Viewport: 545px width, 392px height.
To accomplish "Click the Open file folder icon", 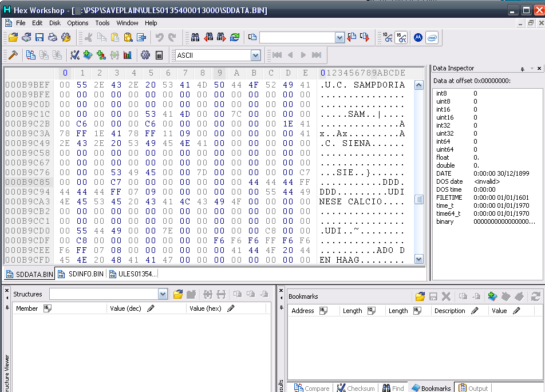I will coord(13,37).
